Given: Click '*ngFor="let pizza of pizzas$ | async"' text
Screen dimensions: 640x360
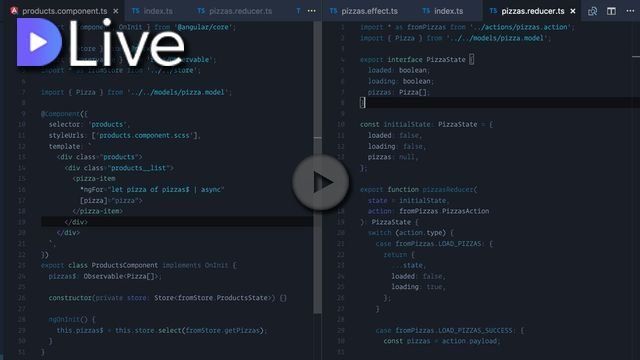Looking at the screenshot, I should pos(152,189).
